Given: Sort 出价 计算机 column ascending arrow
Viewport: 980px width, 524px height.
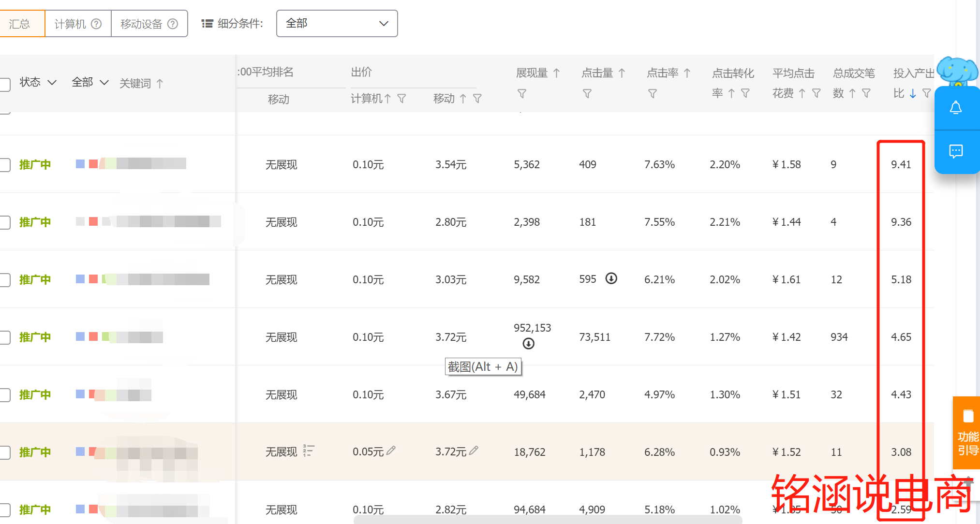Looking at the screenshot, I should [x=387, y=99].
